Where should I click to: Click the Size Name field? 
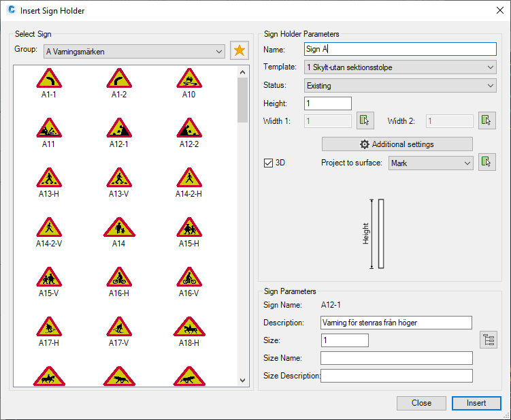[396, 358]
